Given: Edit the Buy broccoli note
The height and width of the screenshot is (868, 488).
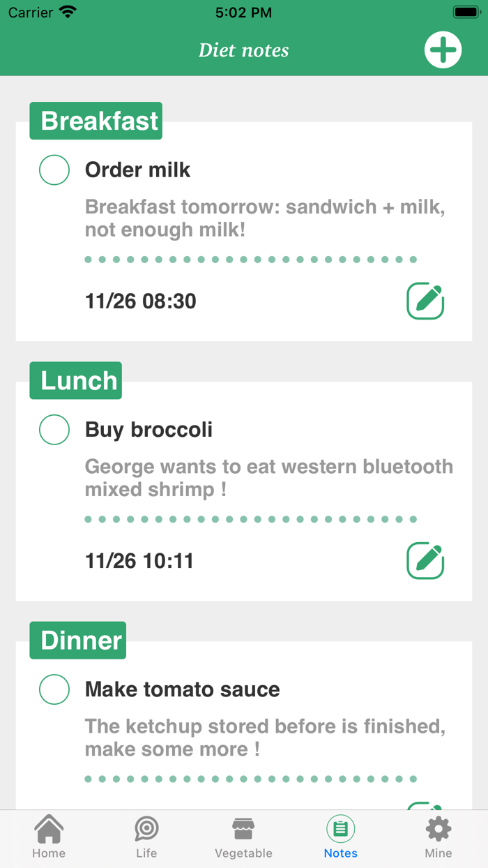Looking at the screenshot, I should [425, 560].
